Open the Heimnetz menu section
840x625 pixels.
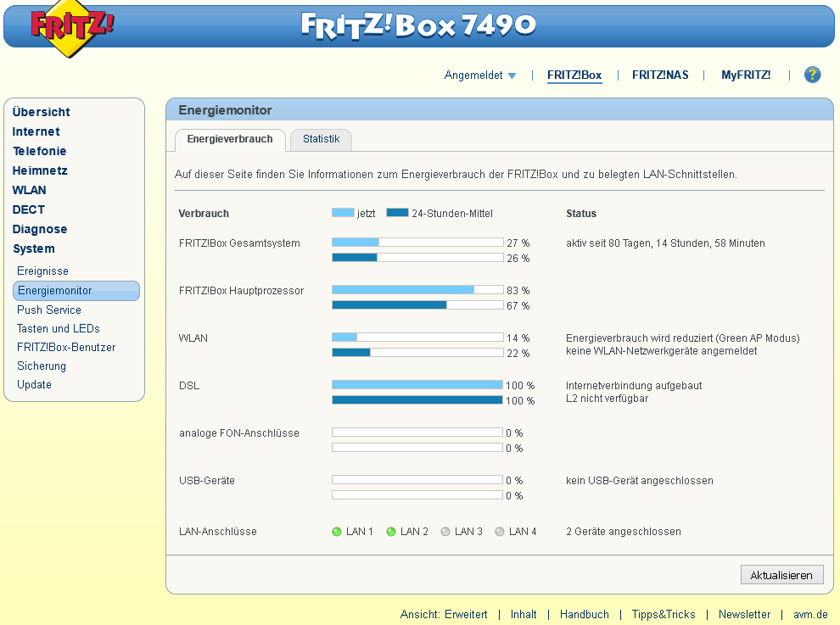pyautogui.click(x=40, y=170)
